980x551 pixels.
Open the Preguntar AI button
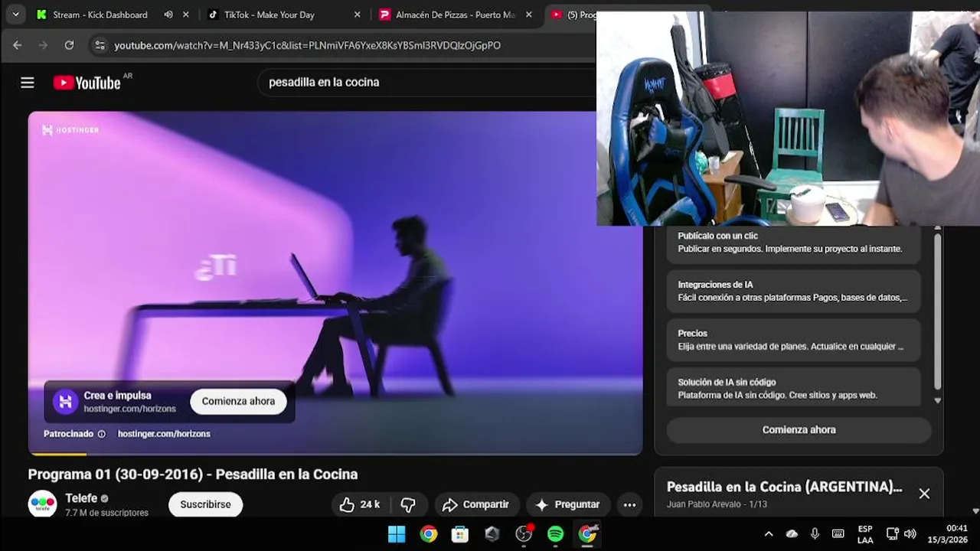coord(567,504)
